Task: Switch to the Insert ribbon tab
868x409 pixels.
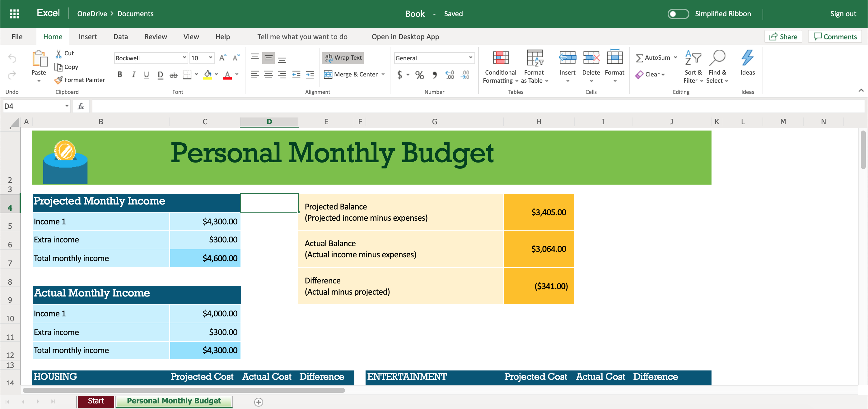Action: [87, 36]
